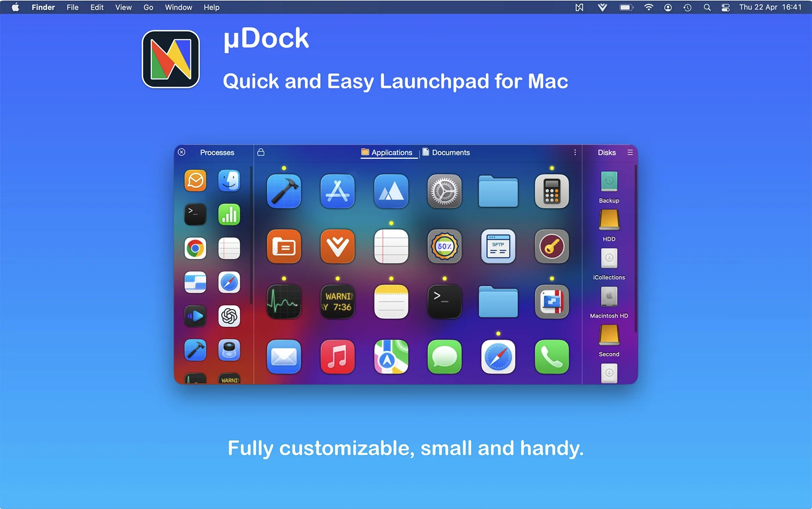Toggle the lock icon on the dock

[x=261, y=152]
